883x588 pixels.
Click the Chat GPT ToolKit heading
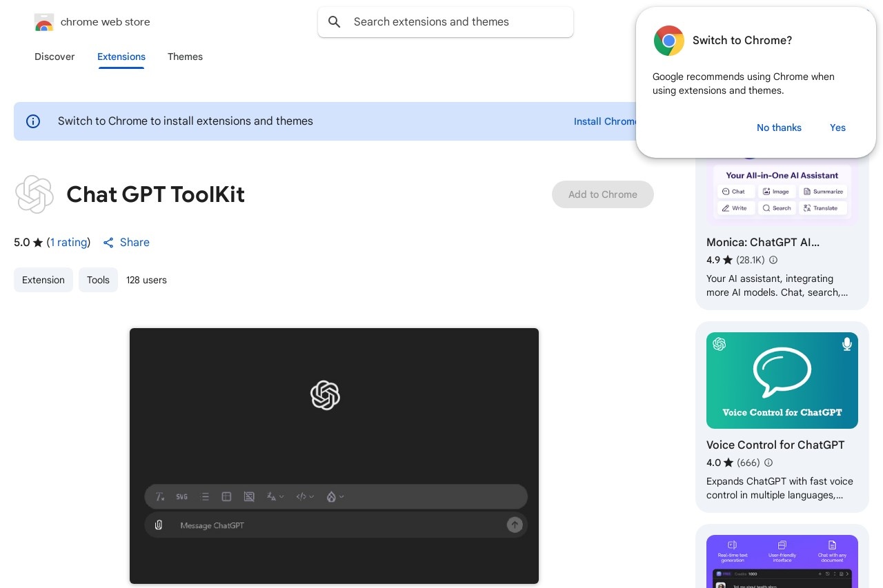(156, 194)
